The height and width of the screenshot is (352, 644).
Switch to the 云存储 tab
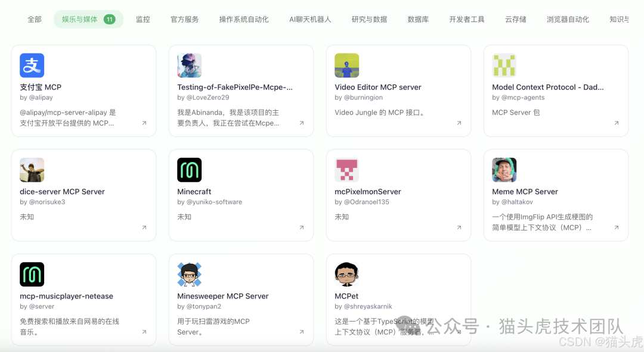pos(516,19)
